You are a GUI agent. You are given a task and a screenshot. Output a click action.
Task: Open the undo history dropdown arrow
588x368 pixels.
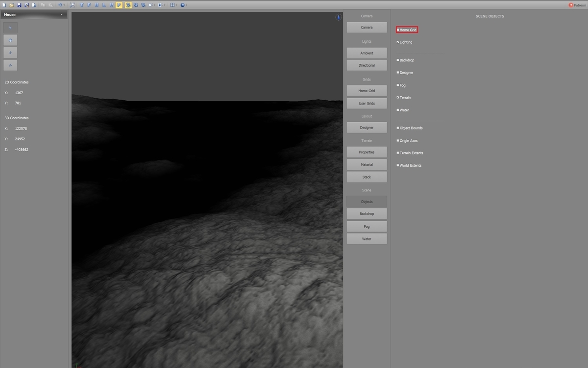point(64,5)
